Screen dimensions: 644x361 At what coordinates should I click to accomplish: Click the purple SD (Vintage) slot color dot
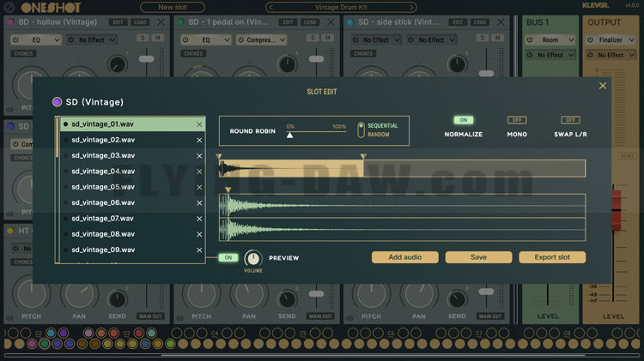coord(57,102)
